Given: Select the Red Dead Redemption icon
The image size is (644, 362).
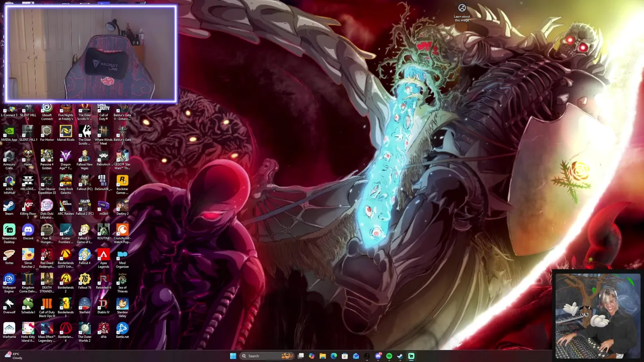Looking at the screenshot, I should 47,259.
